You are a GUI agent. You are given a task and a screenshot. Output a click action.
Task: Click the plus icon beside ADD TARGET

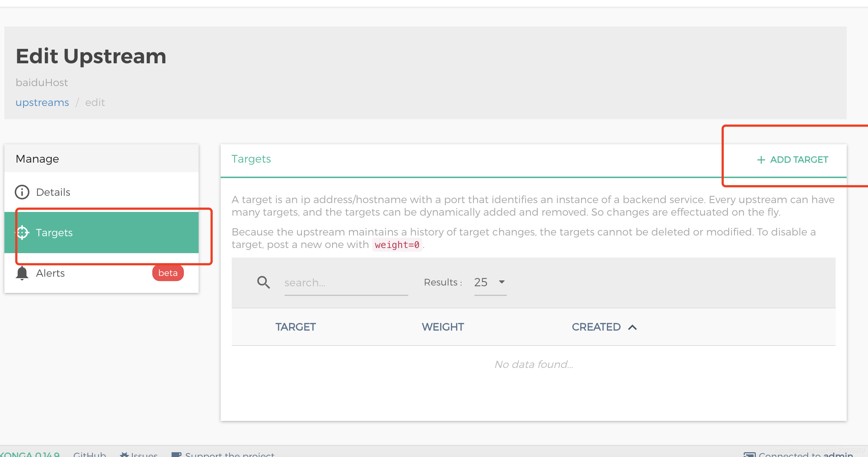pyautogui.click(x=761, y=160)
